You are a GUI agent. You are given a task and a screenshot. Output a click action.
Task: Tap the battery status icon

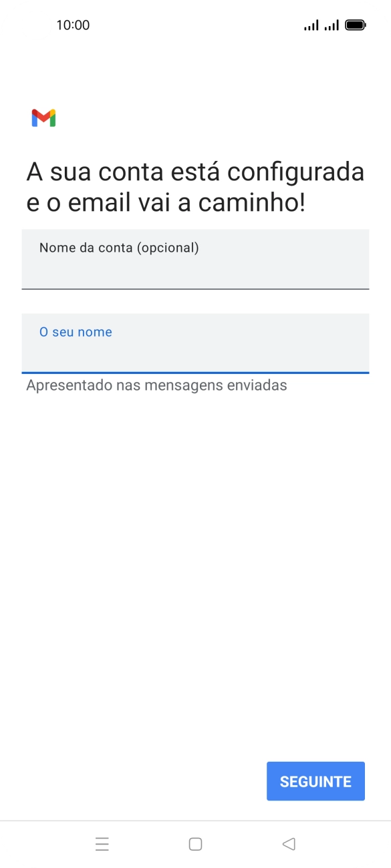point(355,24)
